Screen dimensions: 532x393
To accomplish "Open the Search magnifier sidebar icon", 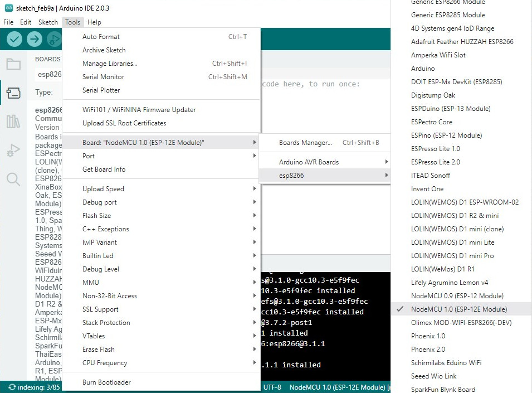I will 13,179.
